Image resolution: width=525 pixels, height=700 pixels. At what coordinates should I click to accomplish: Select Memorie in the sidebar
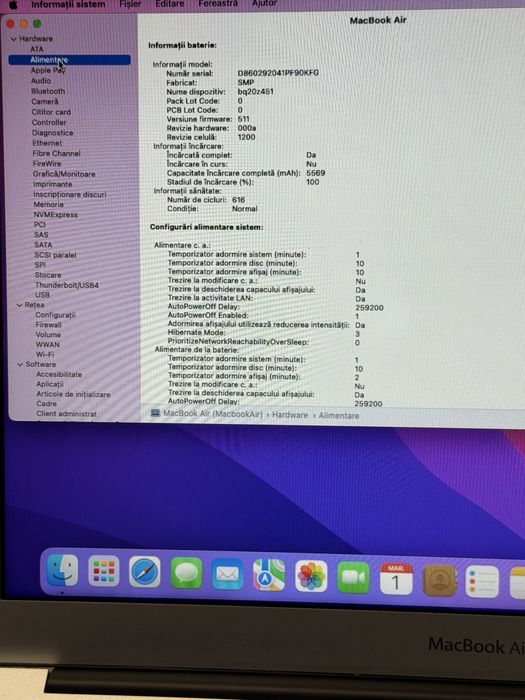[49, 204]
